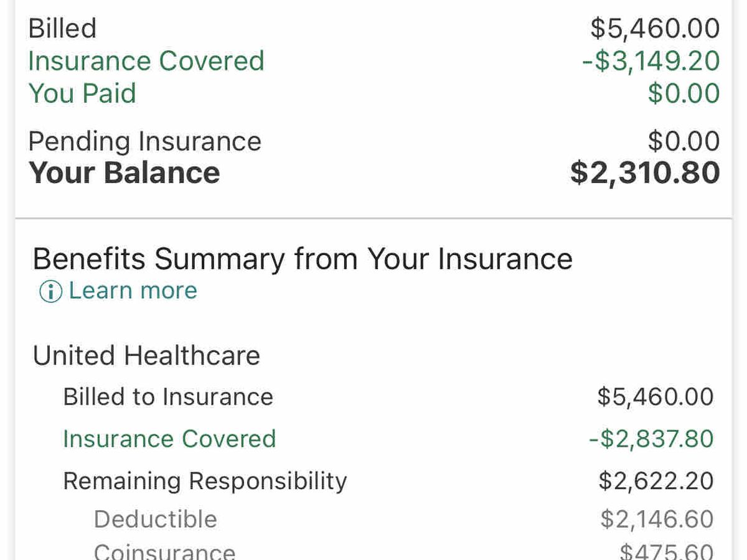Open the Learn more link
This screenshot has width=747, height=560.
point(133,291)
